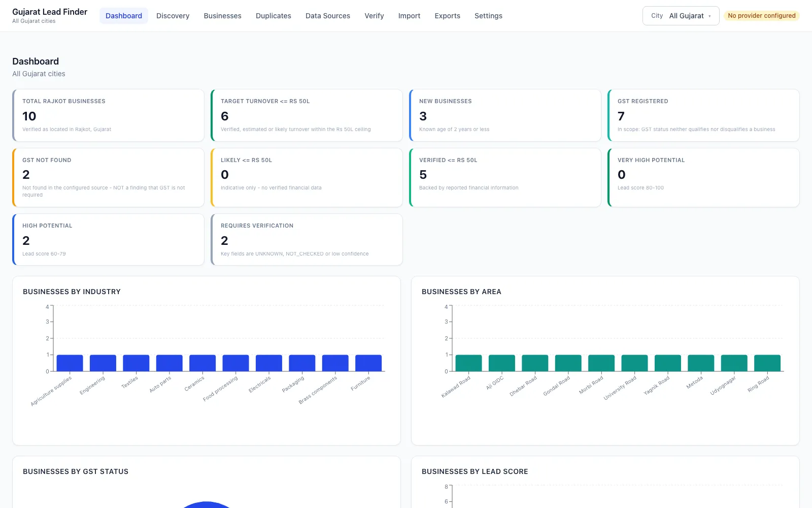Click the Businesses by GST Status heading

[x=76, y=471]
